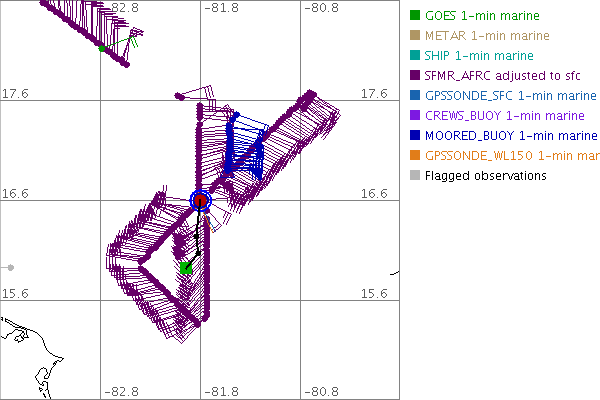This screenshot has height=400, width=600.
Task: Select the green square marker on map
Action: click(186, 267)
